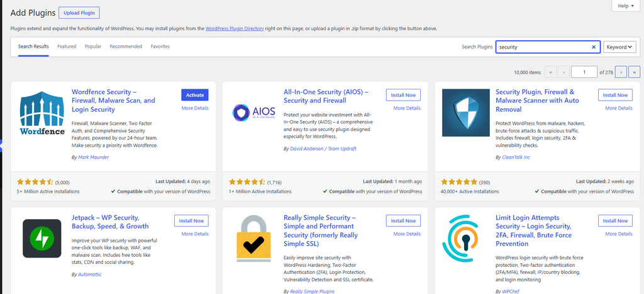Image resolution: width=644 pixels, height=294 pixels.
Task: Open Security Plugin, Firewall & Malware Scanner title
Action: click(537, 101)
